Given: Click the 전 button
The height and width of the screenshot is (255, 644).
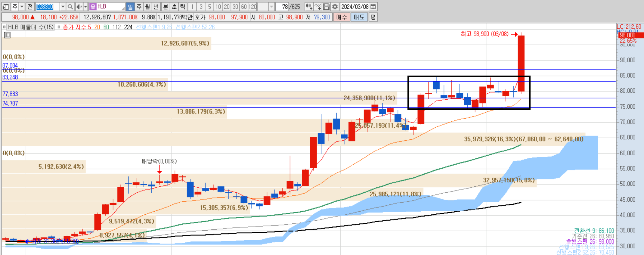Looking at the screenshot, I should (30, 7).
